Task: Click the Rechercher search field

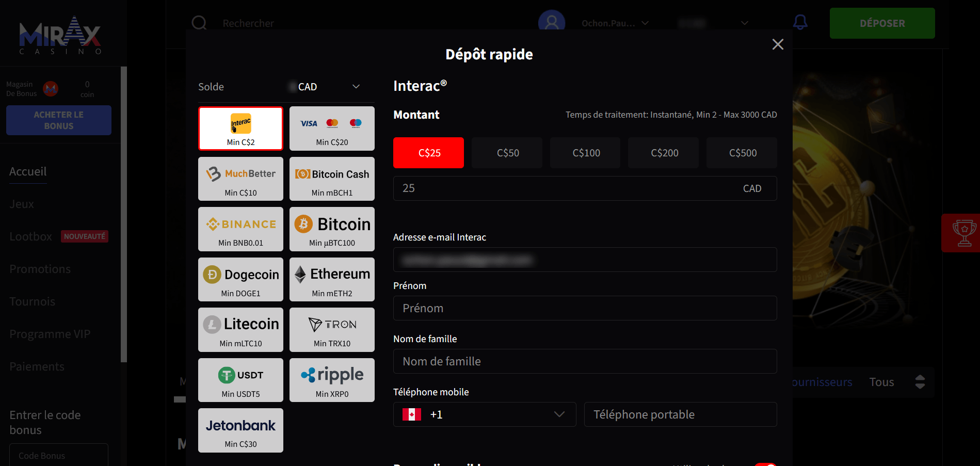Action: 249,23
